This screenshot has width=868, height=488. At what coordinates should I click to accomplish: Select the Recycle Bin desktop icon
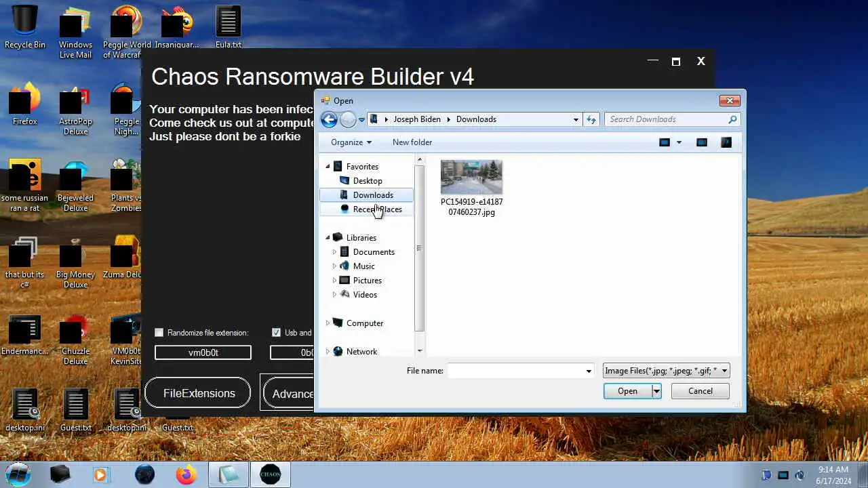(x=25, y=28)
